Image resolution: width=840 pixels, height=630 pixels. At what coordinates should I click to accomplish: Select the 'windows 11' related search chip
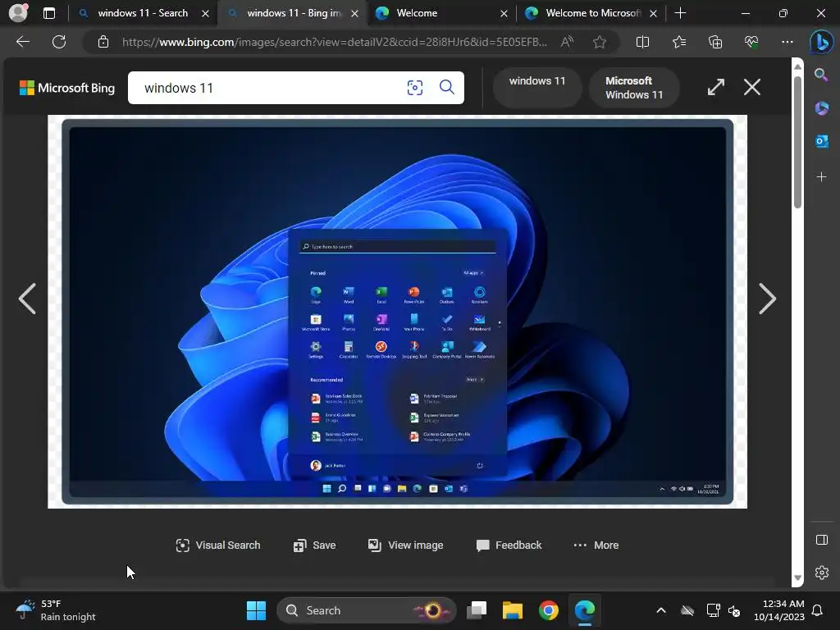pyautogui.click(x=536, y=87)
